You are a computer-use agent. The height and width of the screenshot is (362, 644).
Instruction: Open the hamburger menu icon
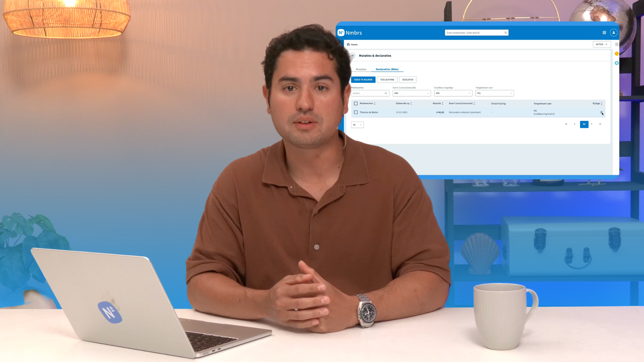(616, 44)
